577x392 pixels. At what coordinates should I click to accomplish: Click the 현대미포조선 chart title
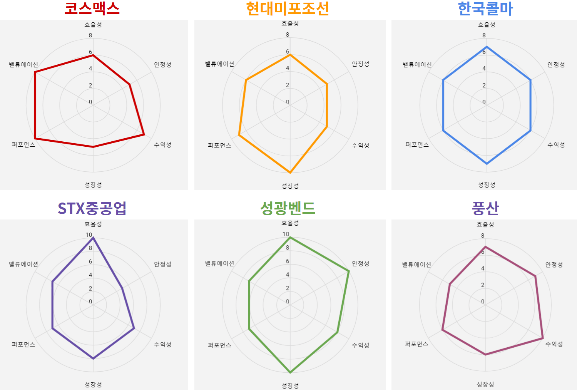click(288, 8)
